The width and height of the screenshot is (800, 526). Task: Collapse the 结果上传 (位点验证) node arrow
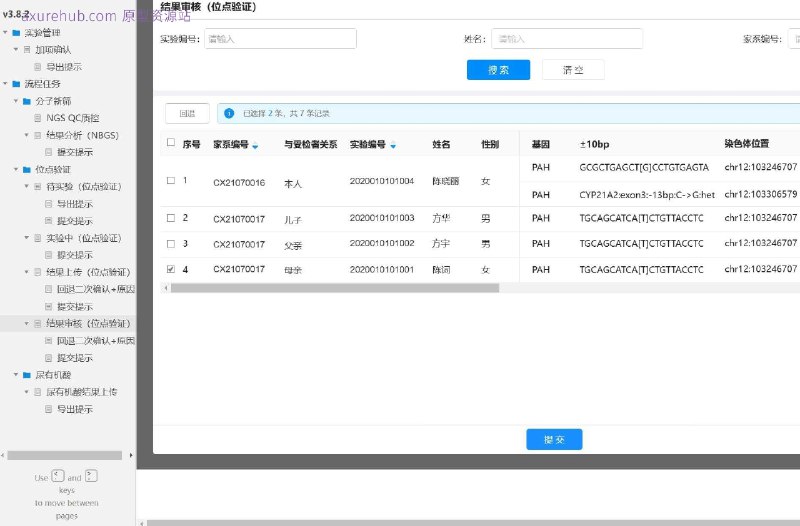(27, 272)
